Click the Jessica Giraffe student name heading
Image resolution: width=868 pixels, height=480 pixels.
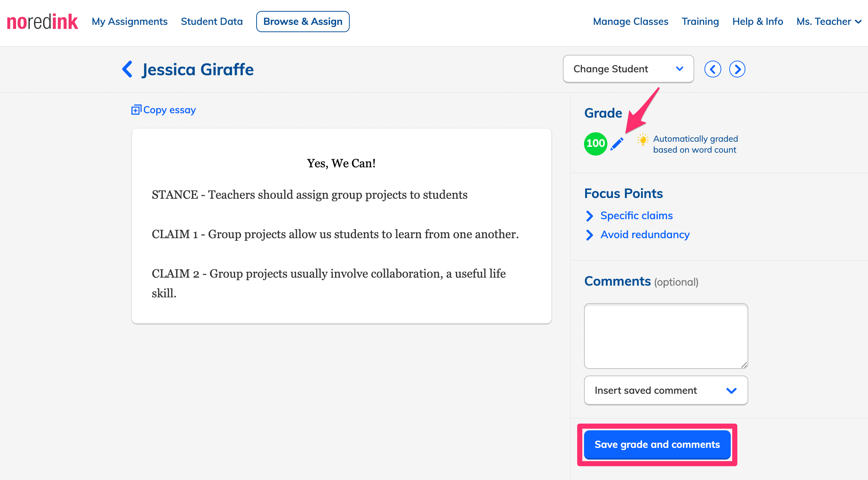click(x=198, y=69)
